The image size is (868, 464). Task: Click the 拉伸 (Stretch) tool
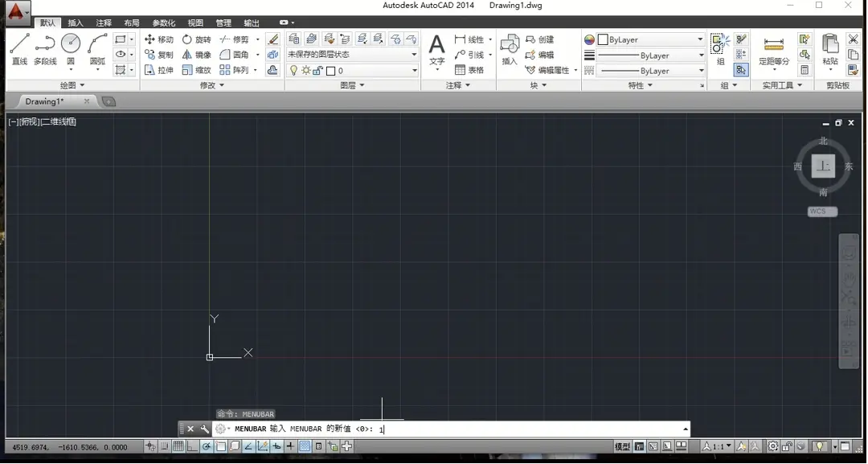(158, 70)
